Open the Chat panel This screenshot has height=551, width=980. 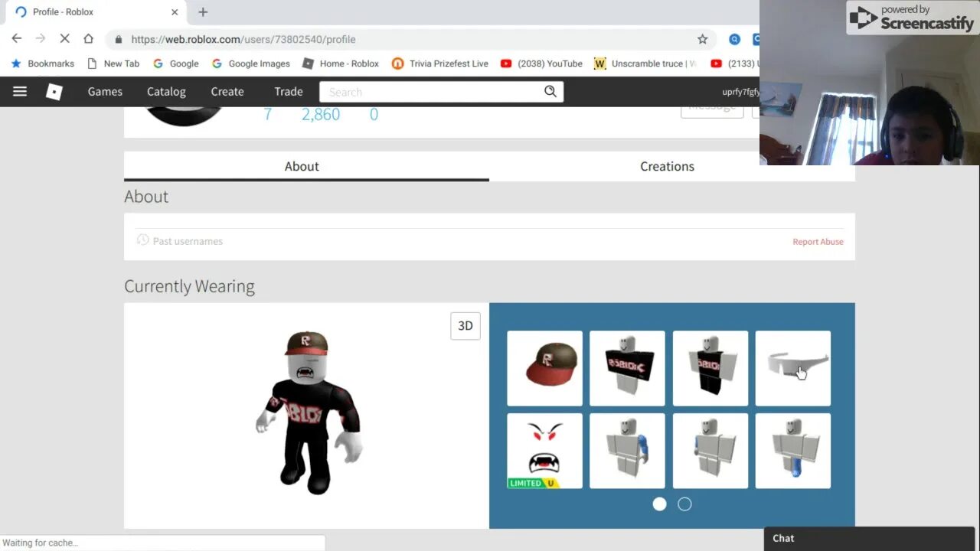[x=870, y=538]
